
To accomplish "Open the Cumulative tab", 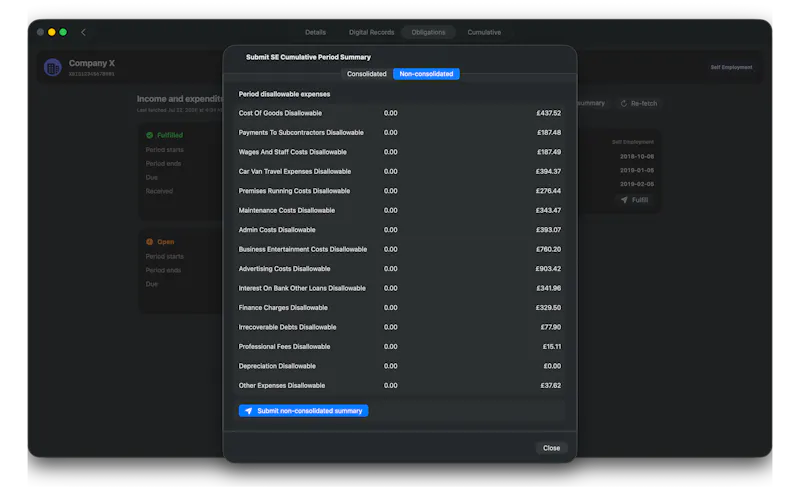I will 484,32.
